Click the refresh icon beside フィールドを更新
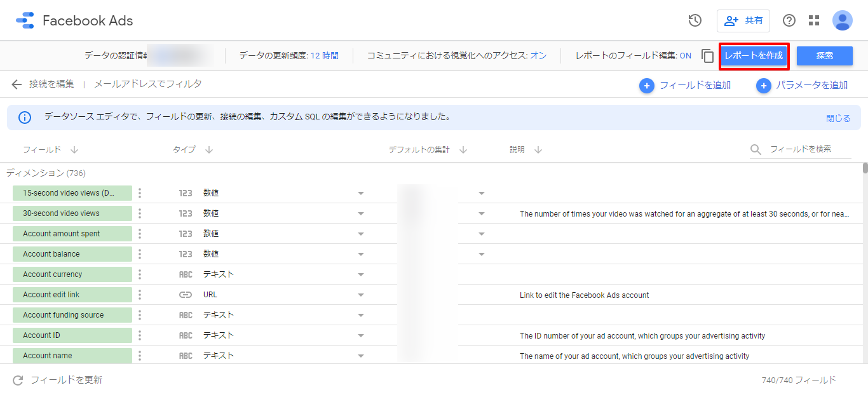Image resolution: width=868 pixels, height=397 pixels. [18, 380]
